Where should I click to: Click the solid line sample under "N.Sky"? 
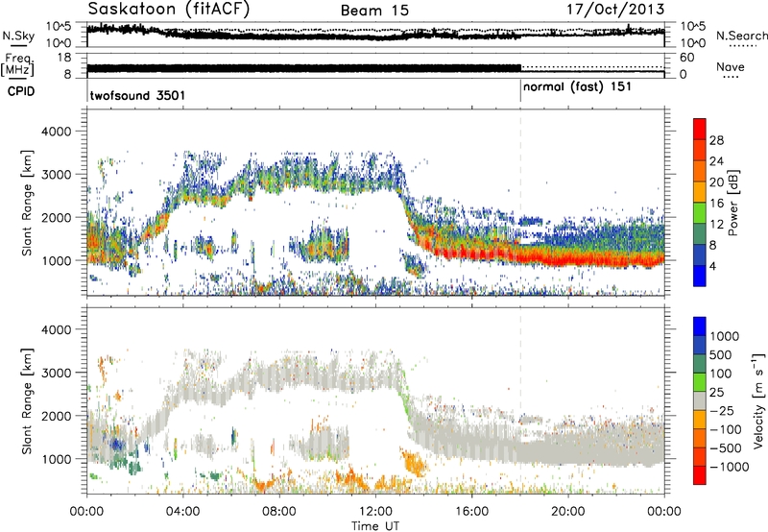pyautogui.click(x=18, y=45)
